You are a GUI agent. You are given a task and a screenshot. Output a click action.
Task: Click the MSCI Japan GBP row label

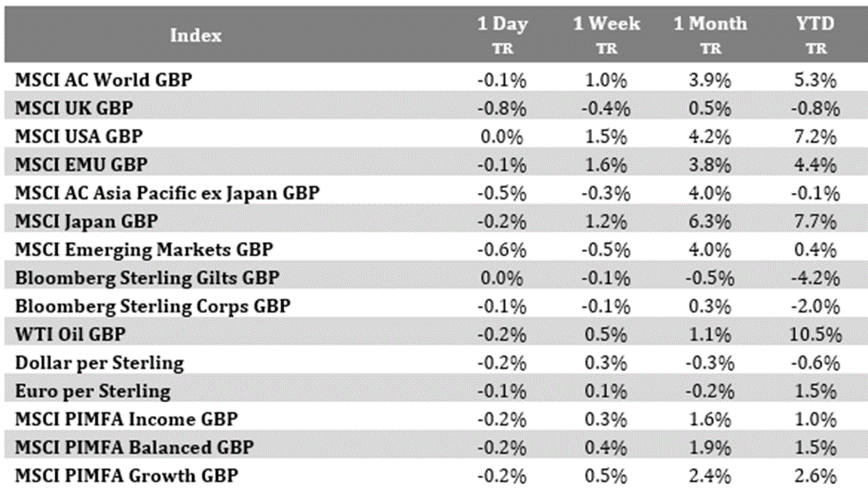tap(87, 221)
